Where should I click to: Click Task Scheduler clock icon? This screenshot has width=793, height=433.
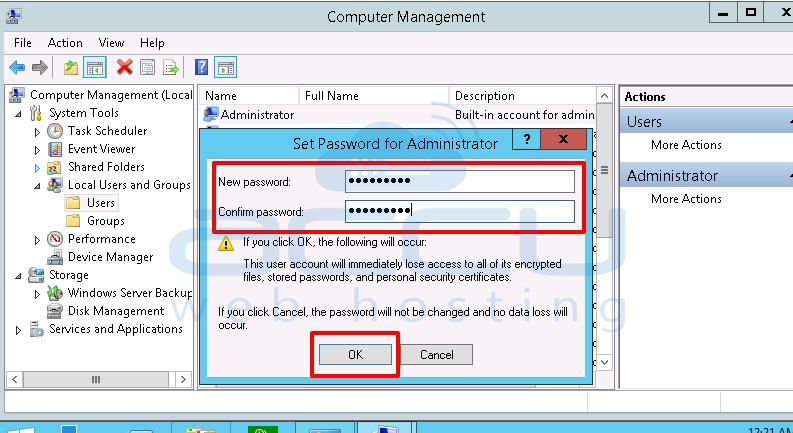pos(55,131)
